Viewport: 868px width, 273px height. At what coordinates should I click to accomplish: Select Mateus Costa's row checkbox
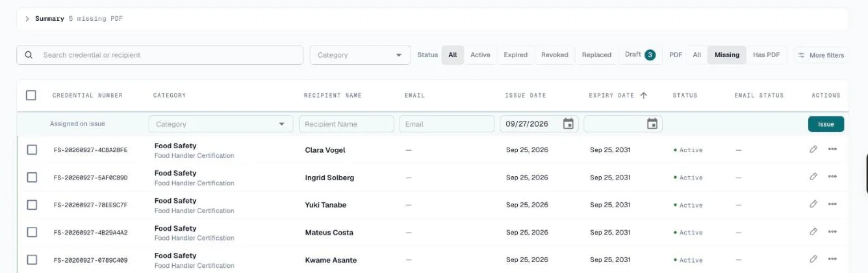(32, 233)
